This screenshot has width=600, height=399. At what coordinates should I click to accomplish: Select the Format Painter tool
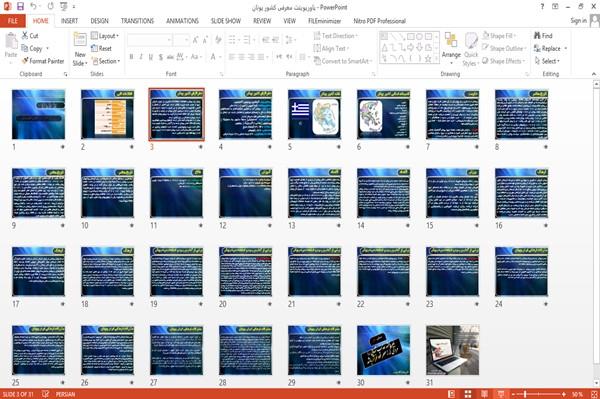tap(43, 61)
